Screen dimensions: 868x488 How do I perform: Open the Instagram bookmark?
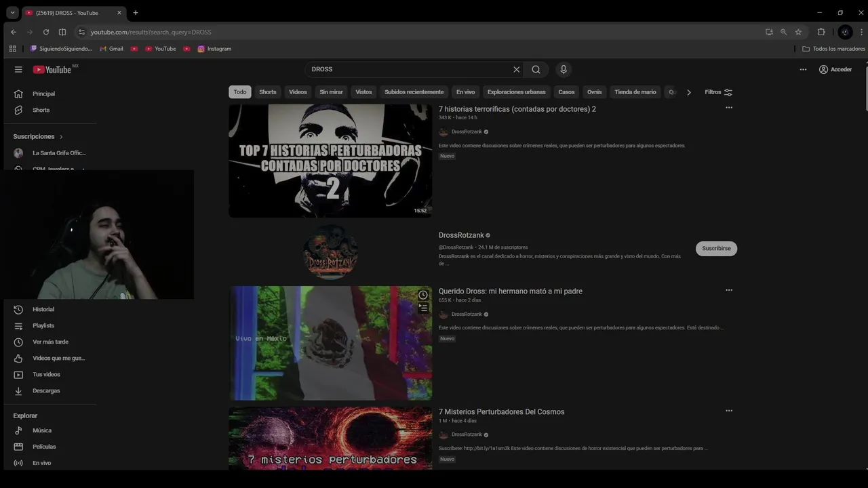pos(214,49)
